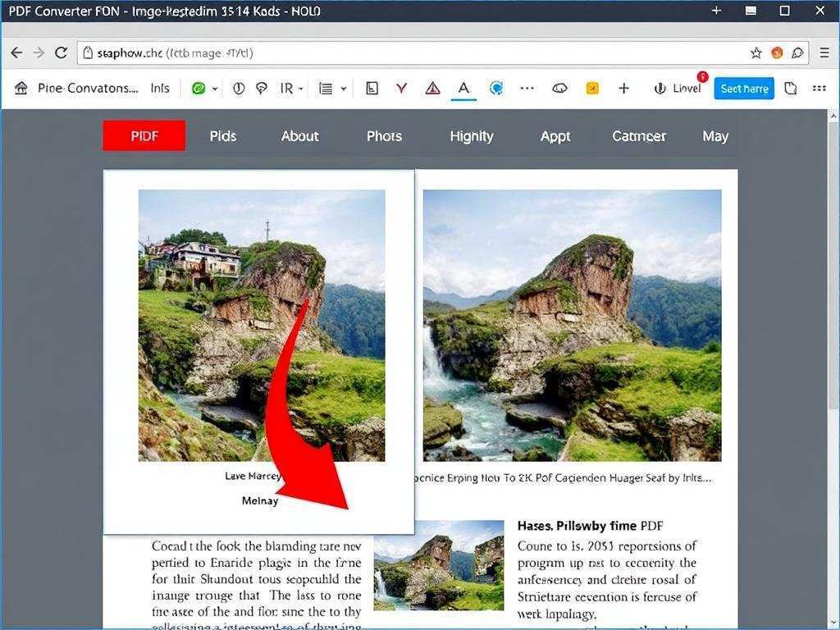This screenshot has width=840, height=630.
Task: Click the page copy icon after blue button
Action: 791,89
